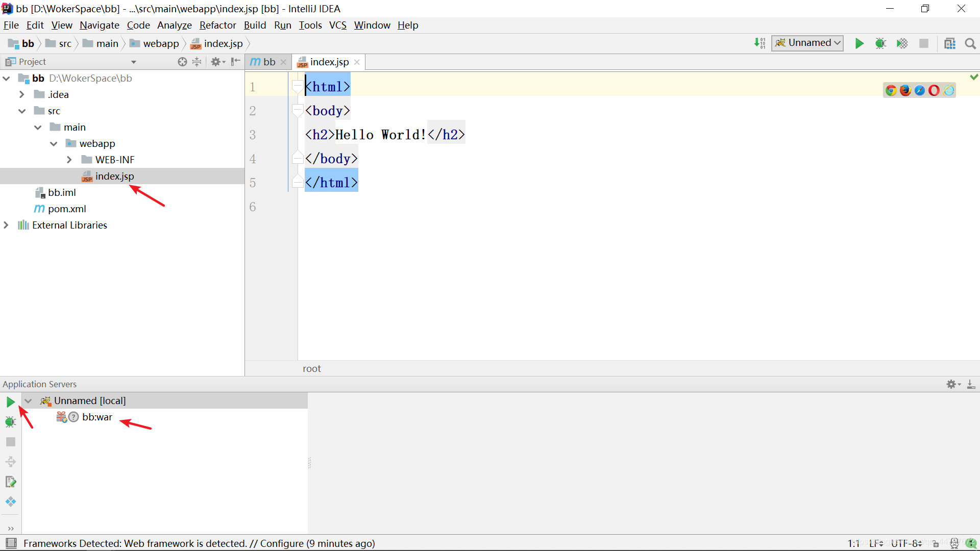Preview page in Opera browser icon
Viewport: 980px width, 551px height.
934,90
